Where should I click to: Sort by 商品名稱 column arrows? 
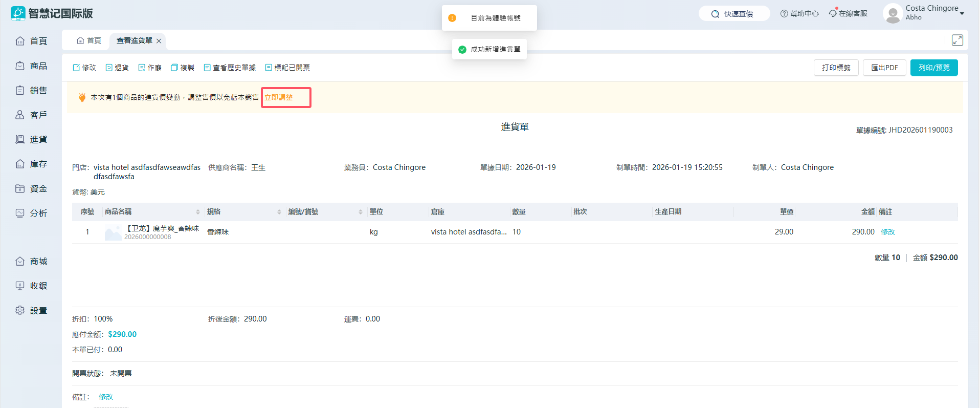pyautogui.click(x=198, y=212)
